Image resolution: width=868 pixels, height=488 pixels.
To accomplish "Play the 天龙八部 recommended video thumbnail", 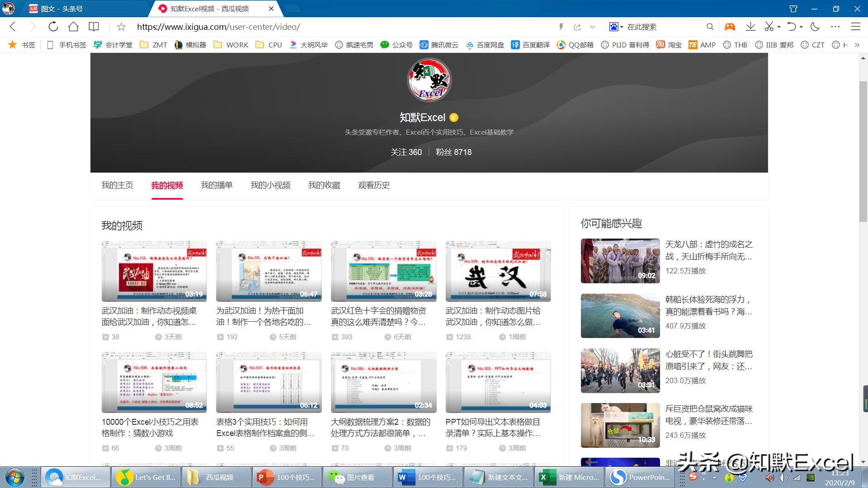I will [620, 261].
